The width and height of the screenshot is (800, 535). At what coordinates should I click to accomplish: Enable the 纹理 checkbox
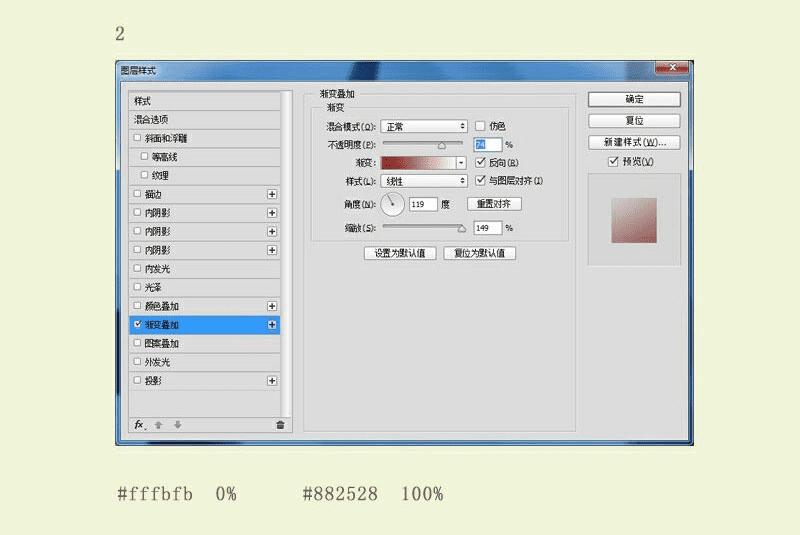144,175
